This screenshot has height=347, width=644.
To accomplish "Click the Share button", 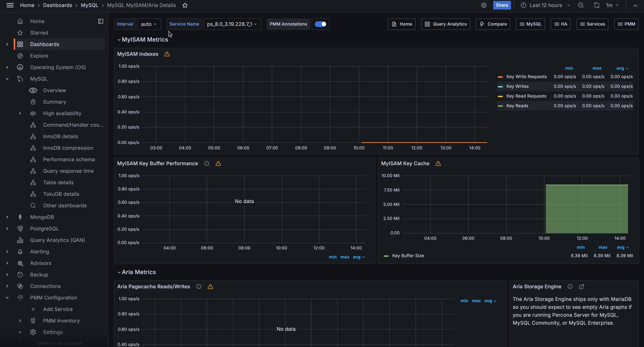I will (x=501, y=5).
